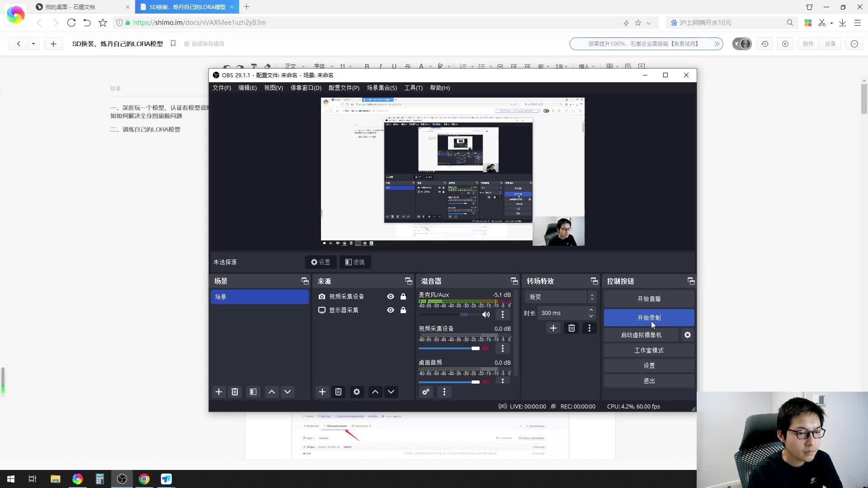Screen dimensions: 868x488
Task: Open source 滤镜 button
Action: [x=355, y=262]
